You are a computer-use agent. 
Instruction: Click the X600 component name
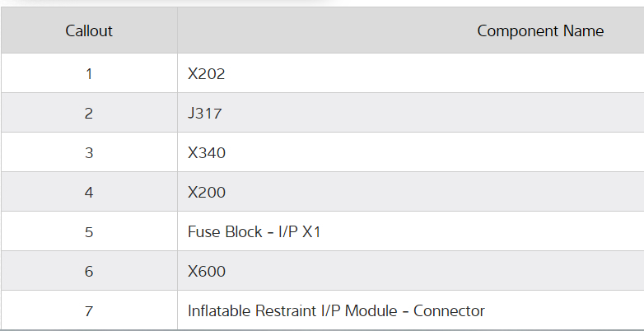pos(206,272)
